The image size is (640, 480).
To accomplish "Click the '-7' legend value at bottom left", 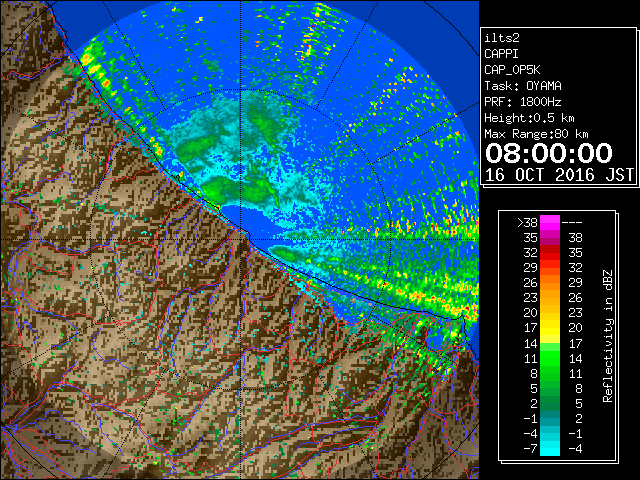I will tap(530, 448).
